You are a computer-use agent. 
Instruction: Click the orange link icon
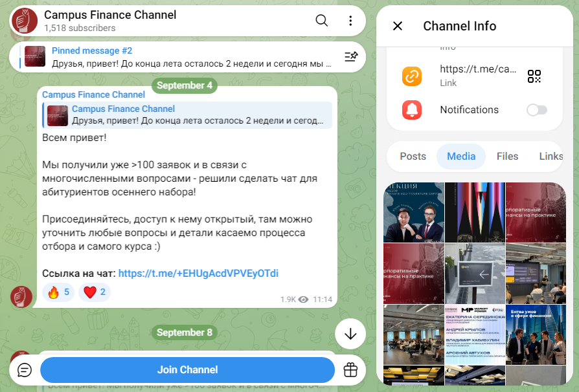[412, 76]
